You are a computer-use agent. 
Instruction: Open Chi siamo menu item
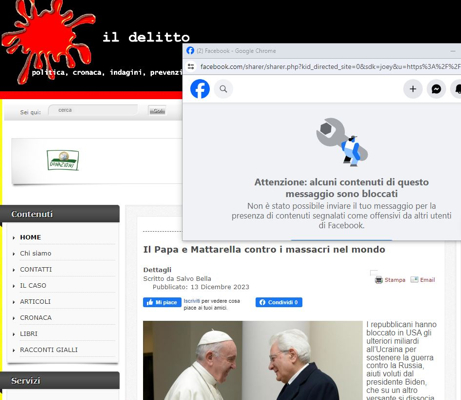tap(36, 253)
